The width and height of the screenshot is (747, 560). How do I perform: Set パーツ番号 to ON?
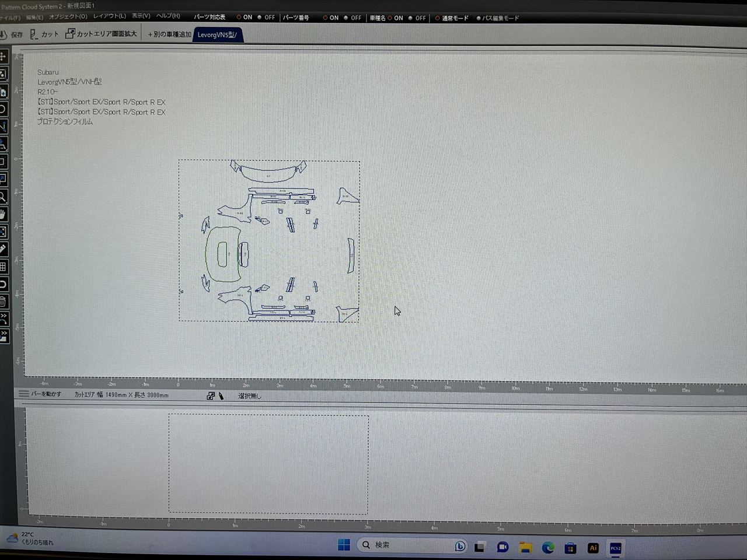(x=330, y=17)
